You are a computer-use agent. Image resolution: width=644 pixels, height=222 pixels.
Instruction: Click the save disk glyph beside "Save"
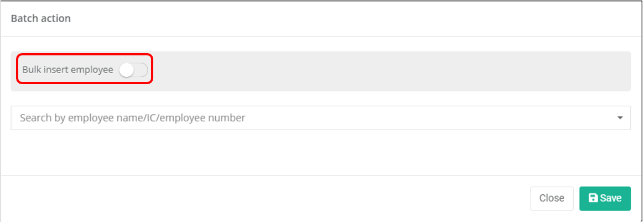point(593,198)
